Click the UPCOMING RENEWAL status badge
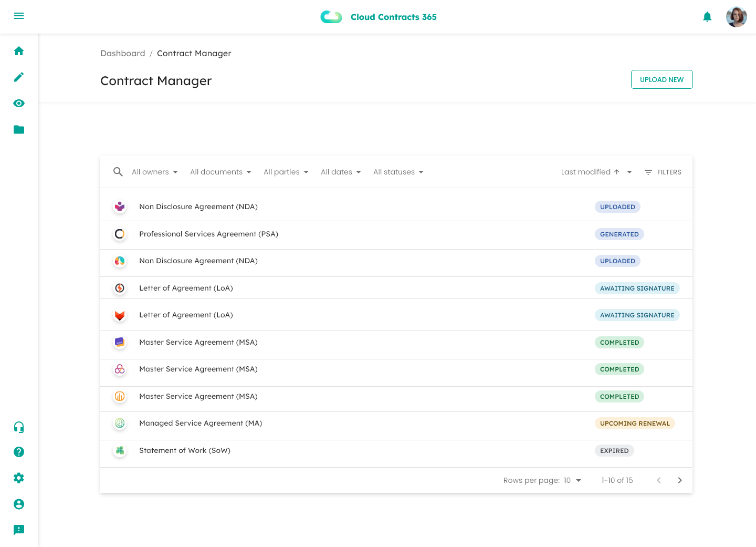 click(x=635, y=424)
